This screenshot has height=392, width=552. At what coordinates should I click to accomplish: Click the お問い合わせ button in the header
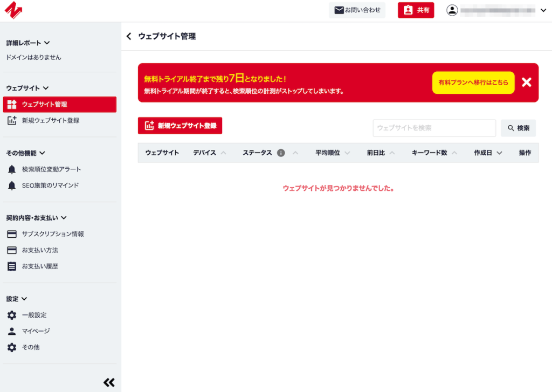(x=357, y=10)
